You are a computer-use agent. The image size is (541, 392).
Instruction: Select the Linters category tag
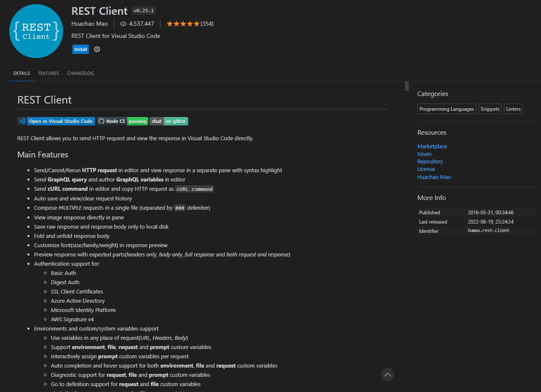(x=513, y=109)
